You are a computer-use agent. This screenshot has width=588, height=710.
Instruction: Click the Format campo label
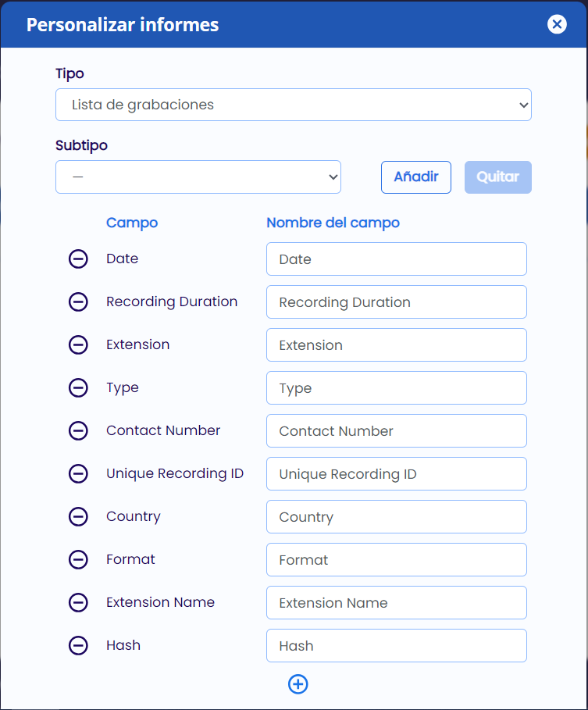(x=131, y=560)
